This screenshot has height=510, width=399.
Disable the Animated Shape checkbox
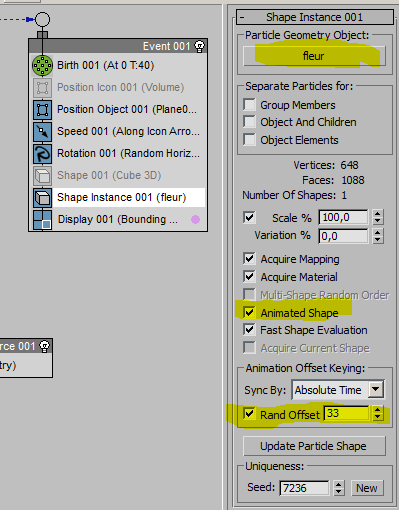coord(249,312)
